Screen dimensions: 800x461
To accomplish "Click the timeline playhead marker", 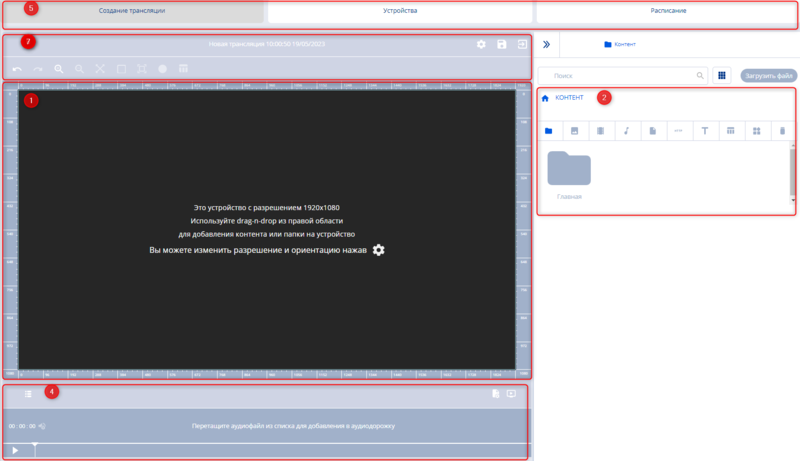I will click(35, 445).
